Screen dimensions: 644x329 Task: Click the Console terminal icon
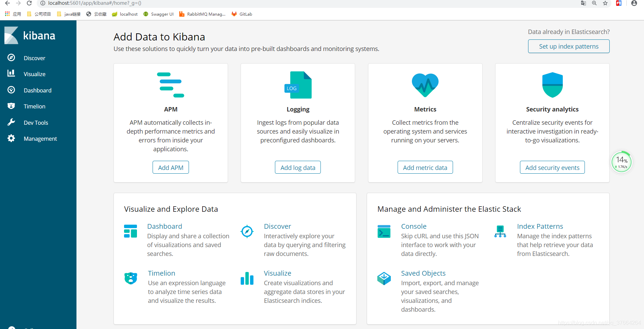384,231
